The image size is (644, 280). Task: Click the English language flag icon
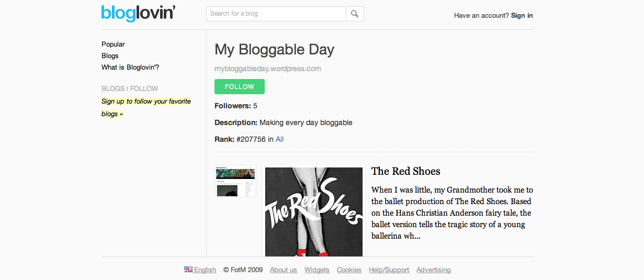(x=188, y=270)
